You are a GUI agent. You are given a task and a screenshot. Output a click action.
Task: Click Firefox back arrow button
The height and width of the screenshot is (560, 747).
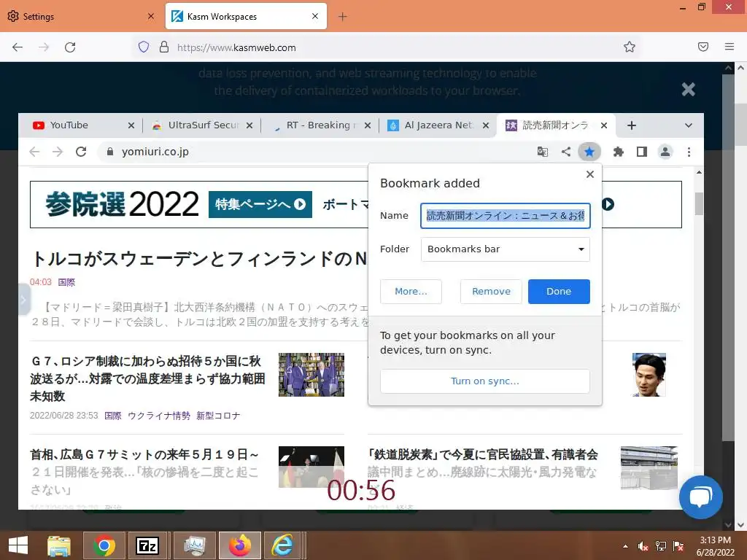tap(18, 47)
